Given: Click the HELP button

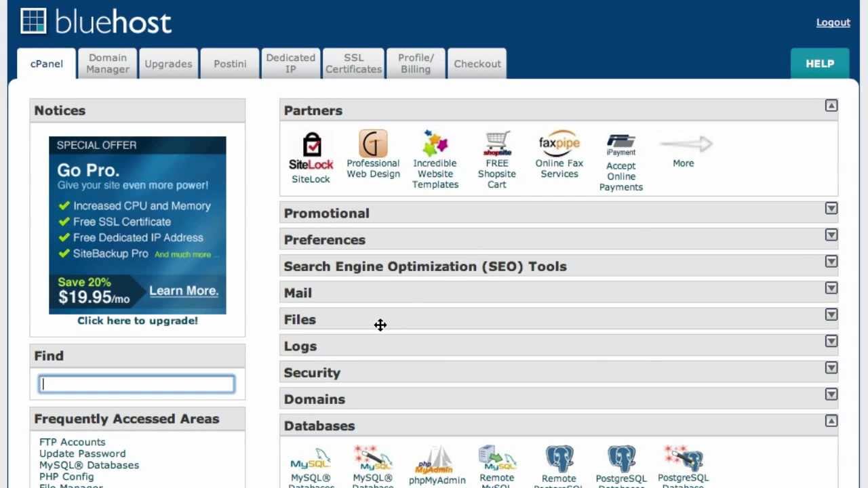Looking at the screenshot, I should (820, 64).
